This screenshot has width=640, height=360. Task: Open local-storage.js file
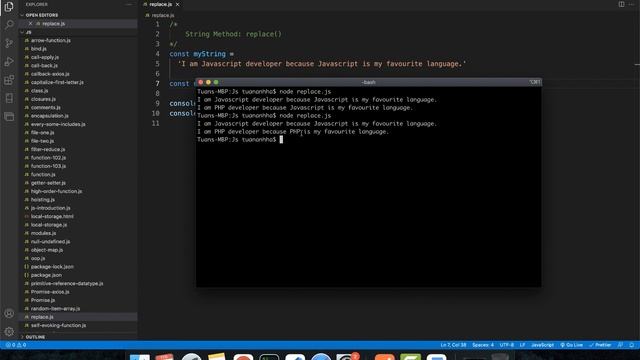(x=49, y=225)
